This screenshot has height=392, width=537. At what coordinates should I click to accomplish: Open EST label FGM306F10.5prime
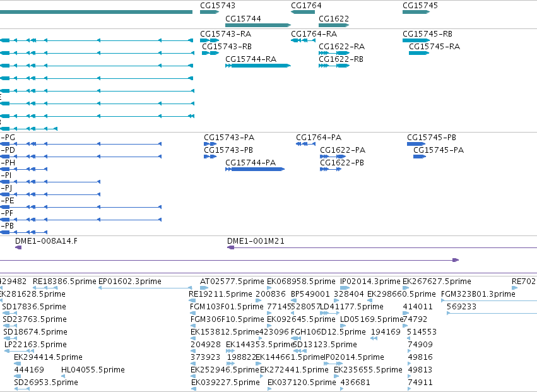point(227,319)
